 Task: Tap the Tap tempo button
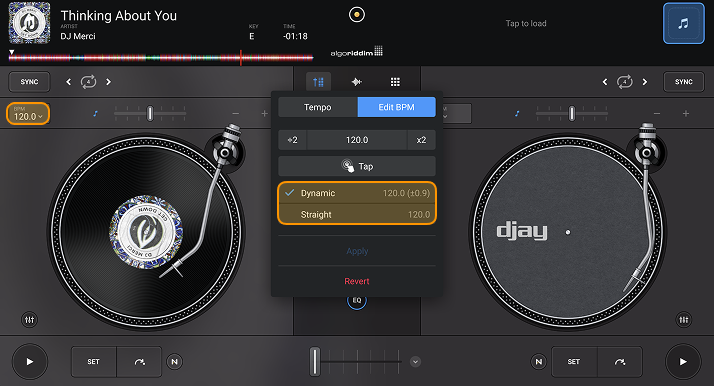pyautogui.click(x=357, y=166)
